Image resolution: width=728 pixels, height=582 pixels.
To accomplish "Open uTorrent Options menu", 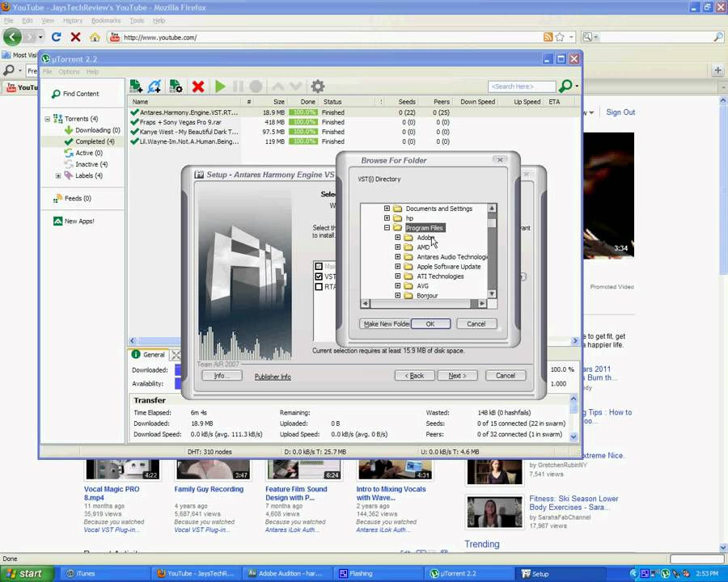I will tap(70, 72).
